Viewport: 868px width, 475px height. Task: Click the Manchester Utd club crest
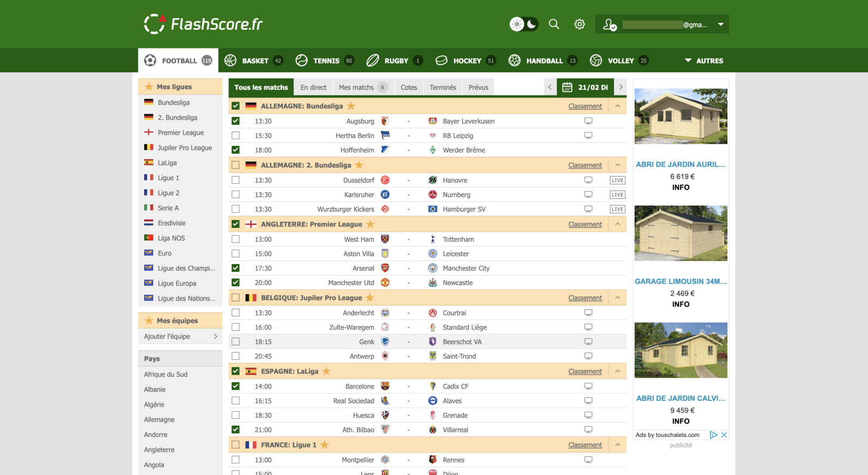click(385, 282)
